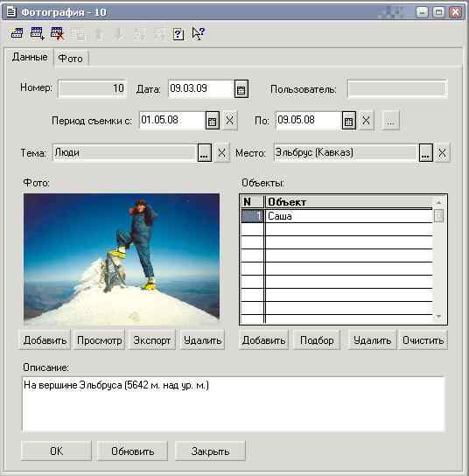This screenshot has height=476, width=469.
Task: Clear the Тема field value
Action: point(222,153)
